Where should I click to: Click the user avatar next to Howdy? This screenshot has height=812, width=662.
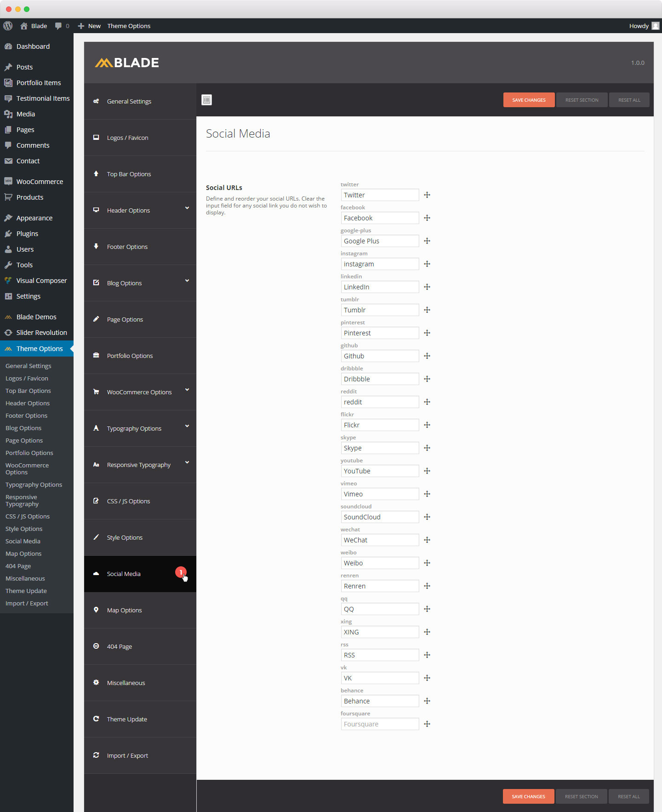tap(656, 26)
